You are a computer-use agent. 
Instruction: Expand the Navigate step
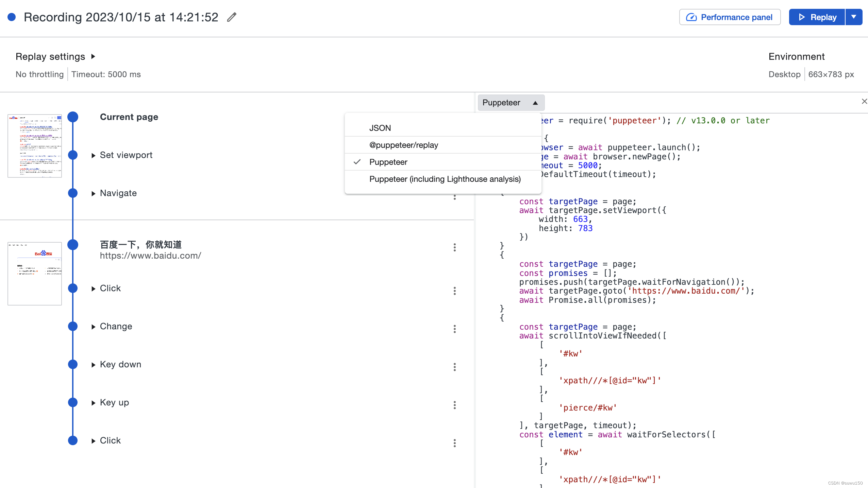pos(94,194)
